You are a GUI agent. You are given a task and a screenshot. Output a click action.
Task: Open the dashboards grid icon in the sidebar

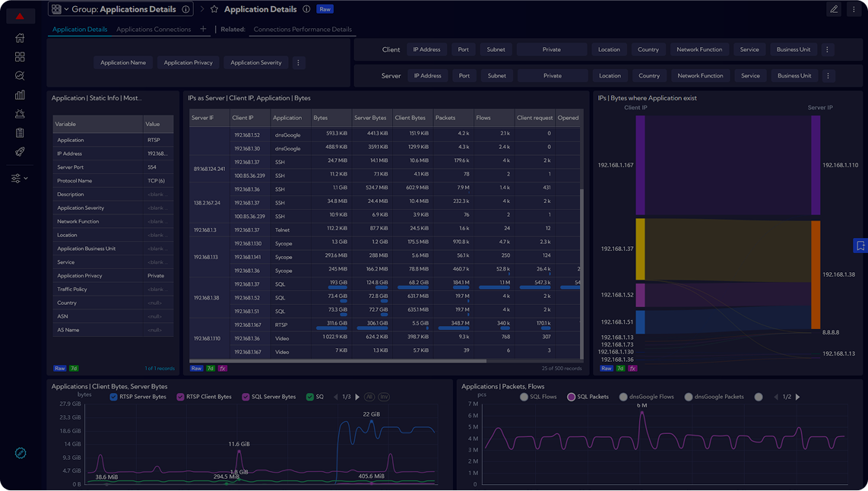[x=20, y=57]
